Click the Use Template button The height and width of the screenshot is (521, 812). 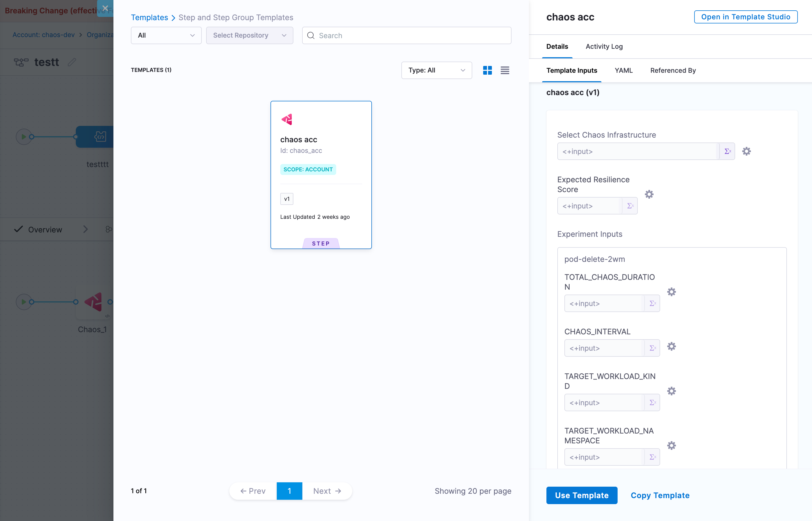(x=582, y=495)
